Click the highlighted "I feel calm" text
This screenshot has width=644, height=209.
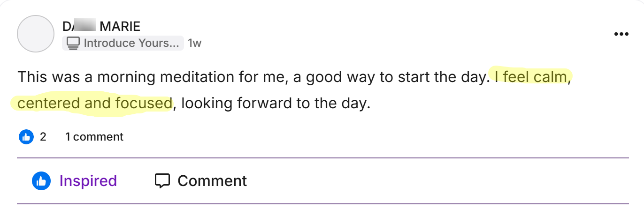(x=530, y=77)
